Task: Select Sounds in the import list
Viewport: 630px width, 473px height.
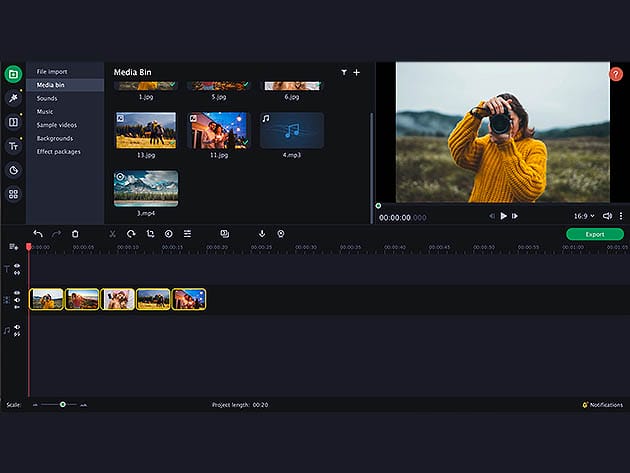Action: coord(47,99)
